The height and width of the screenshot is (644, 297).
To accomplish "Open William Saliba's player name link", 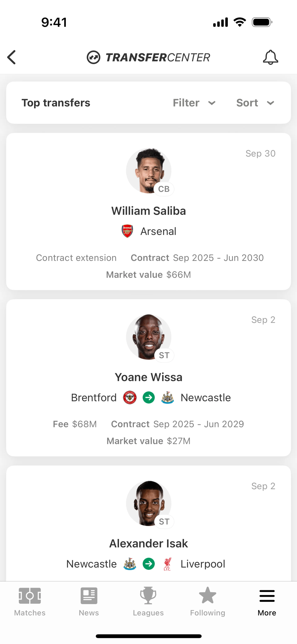I will 148,211.
